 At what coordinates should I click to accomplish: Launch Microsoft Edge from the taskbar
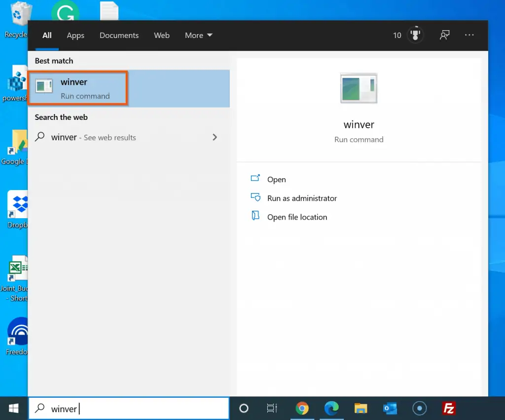(x=331, y=408)
